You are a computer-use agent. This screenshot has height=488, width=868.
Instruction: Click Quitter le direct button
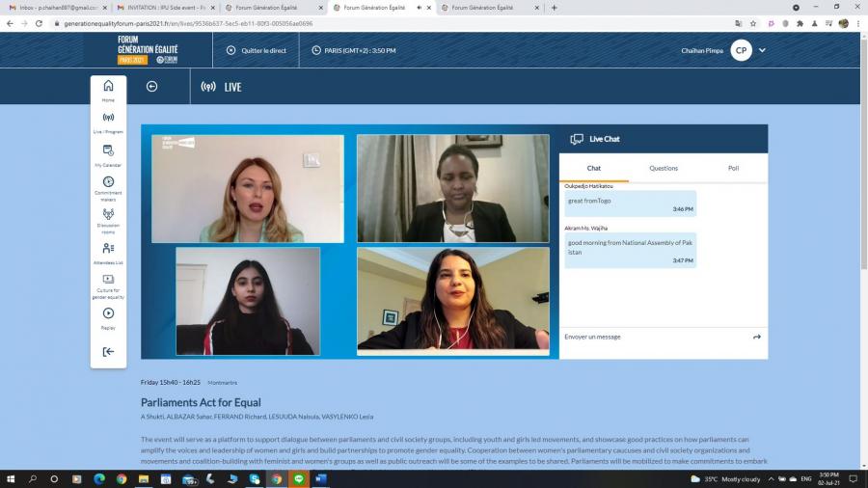coord(257,50)
